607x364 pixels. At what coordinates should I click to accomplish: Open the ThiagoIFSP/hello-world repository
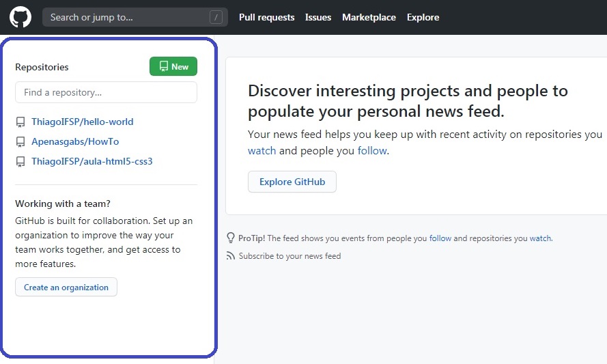click(83, 122)
